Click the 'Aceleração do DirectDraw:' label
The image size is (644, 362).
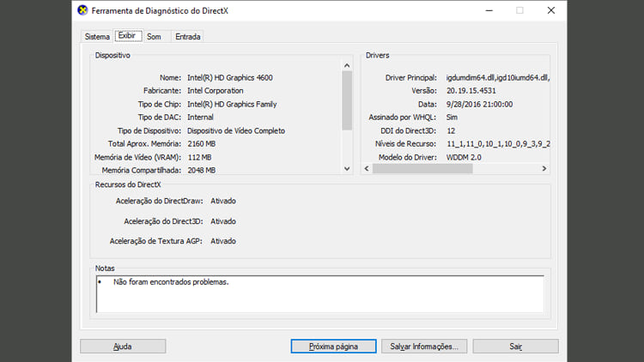[x=160, y=201]
